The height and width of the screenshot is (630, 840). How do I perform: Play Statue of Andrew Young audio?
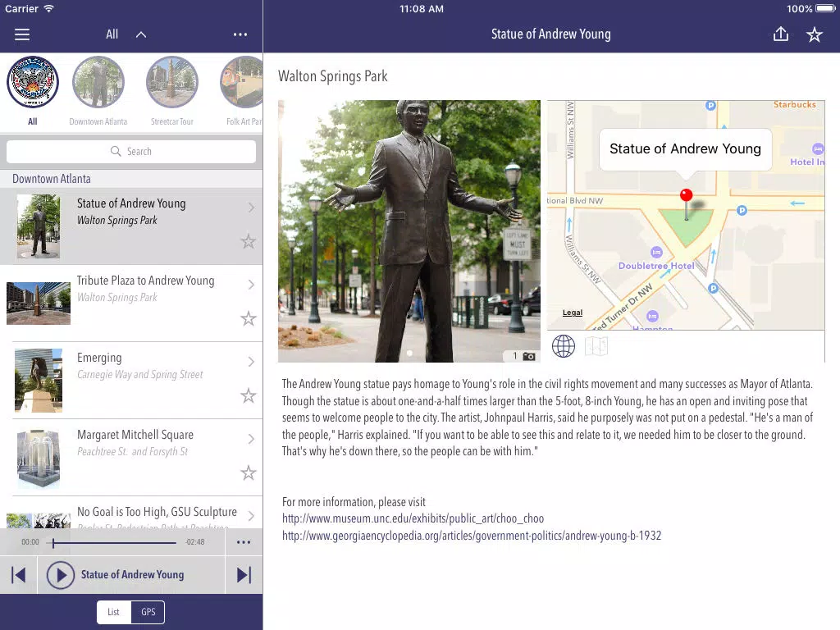[61, 575]
